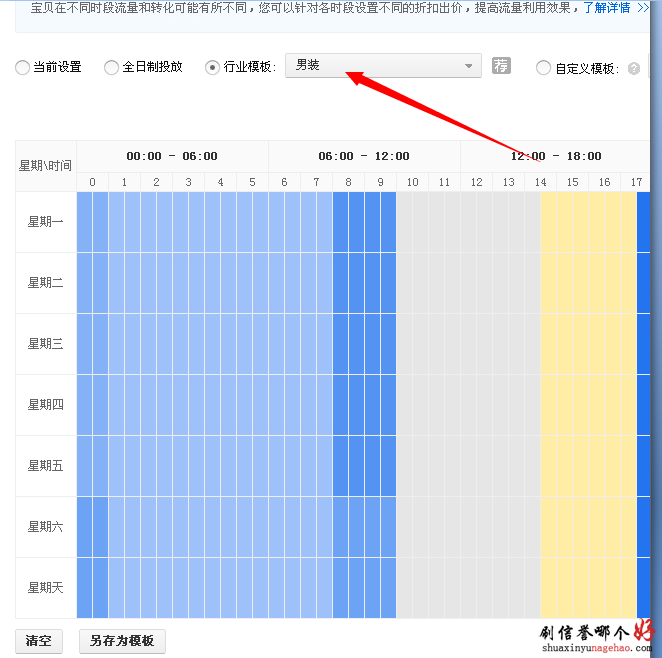
Task: Choose the 自定义模板 radio option
Action: point(544,68)
